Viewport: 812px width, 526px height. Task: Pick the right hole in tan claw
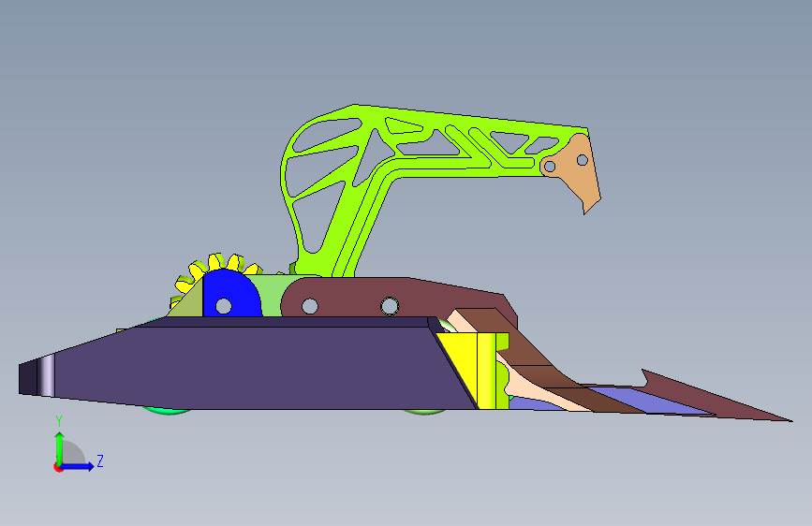[x=582, y=160]
